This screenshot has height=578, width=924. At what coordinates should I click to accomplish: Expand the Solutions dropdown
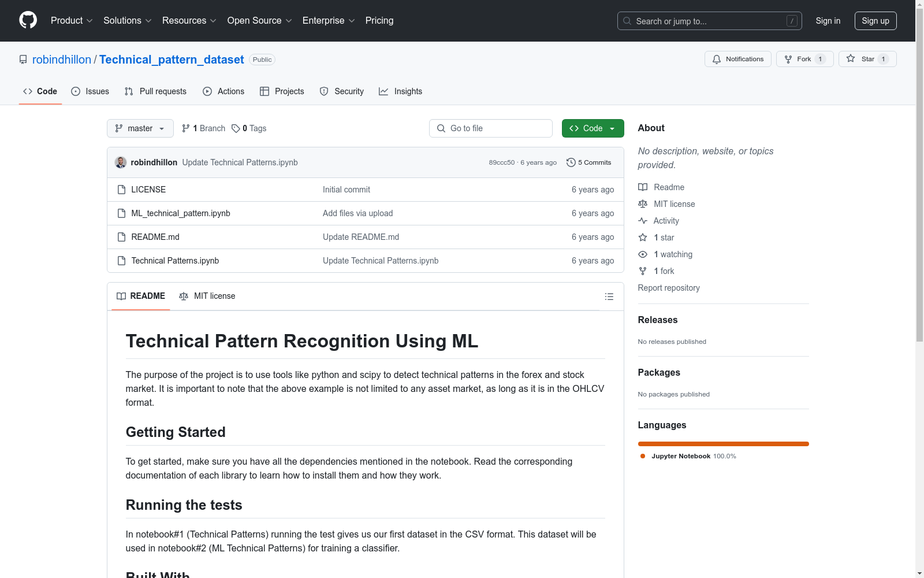(x=128, y=21)
